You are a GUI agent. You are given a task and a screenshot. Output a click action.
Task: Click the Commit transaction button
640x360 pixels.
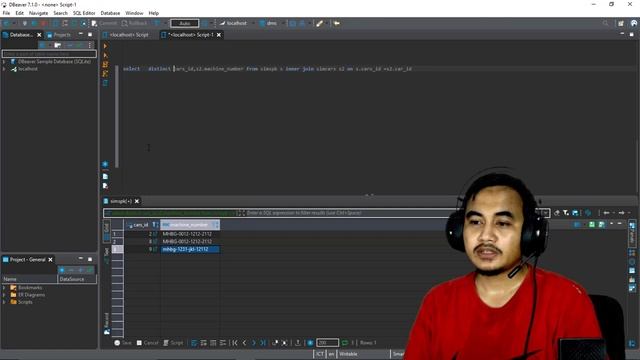point(104,23)
